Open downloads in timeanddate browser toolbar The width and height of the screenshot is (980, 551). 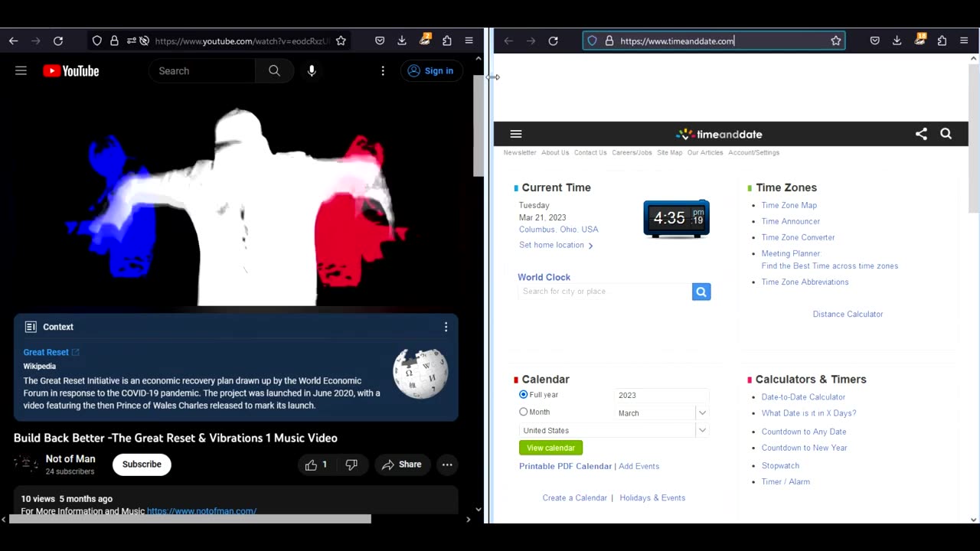coord(897,41)
